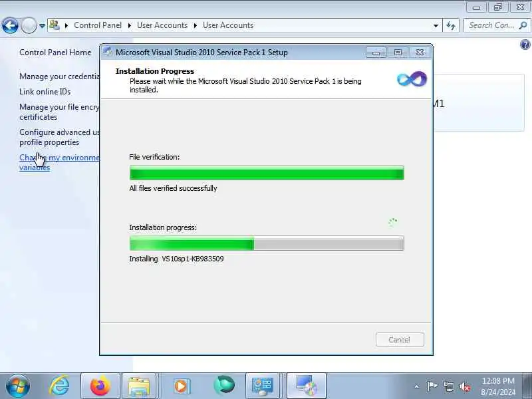Open Control Panel Home link
This screenshot has height=399, width=532.
55,53
